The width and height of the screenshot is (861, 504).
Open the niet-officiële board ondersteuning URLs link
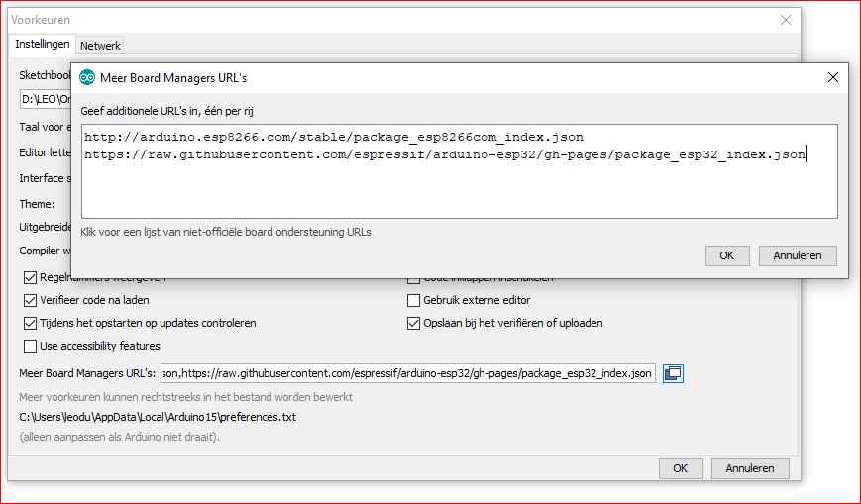[x=226, y=232]
